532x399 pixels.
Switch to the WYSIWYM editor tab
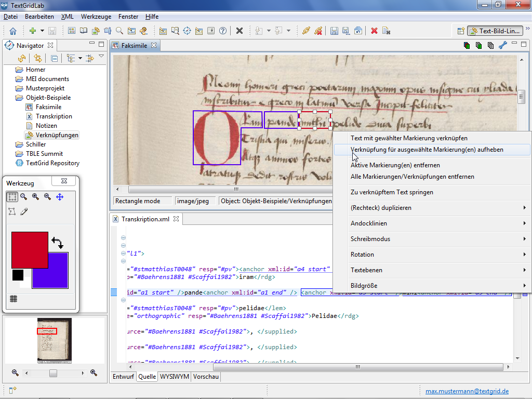(x=174, y=377)
